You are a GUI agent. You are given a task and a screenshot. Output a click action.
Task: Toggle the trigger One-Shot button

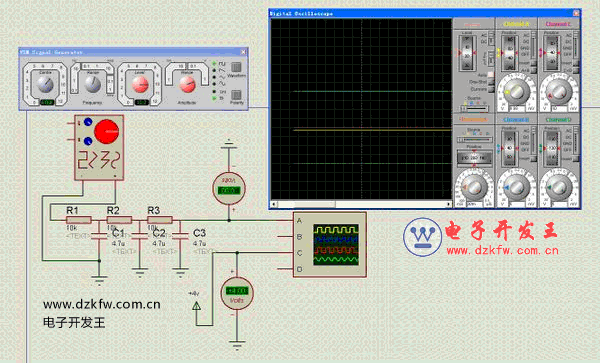[x=490, y=82]
